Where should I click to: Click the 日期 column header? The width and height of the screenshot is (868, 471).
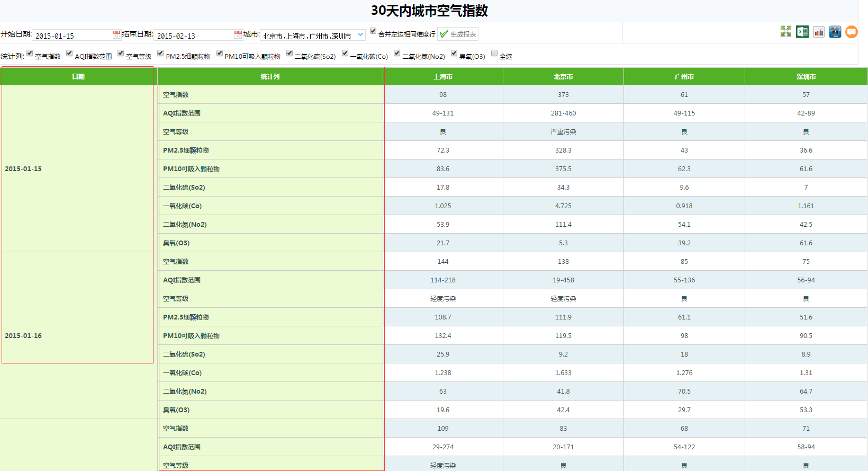(x=78, y=76)
